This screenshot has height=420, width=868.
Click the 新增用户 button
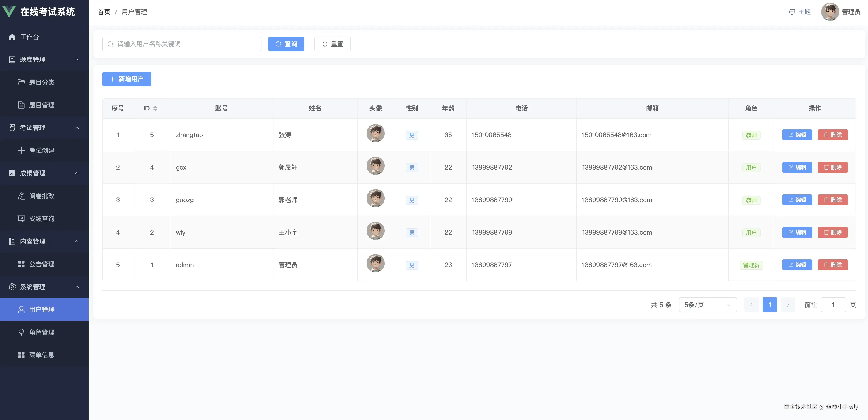pyautogui.click(x=127, y=79)
